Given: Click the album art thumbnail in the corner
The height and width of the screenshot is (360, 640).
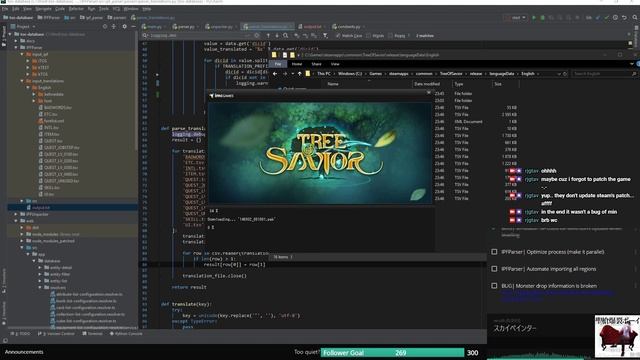Looking at the screenshot, I should pos(617,336).
